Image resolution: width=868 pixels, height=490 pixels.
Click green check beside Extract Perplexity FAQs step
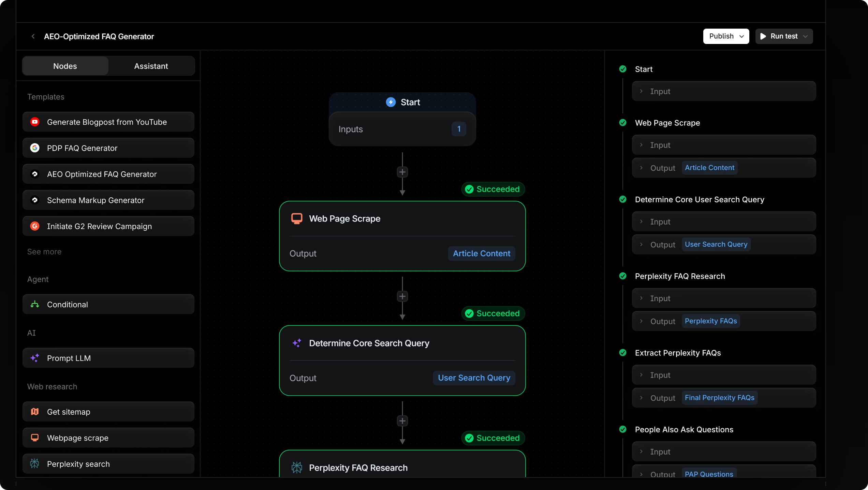click(x=623, y=353)
